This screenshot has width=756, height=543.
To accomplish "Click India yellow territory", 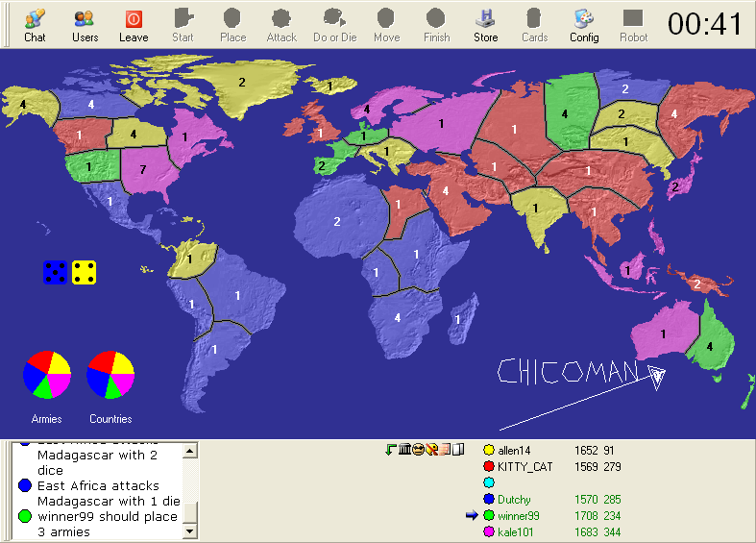I will pyautogui.click(x=535, y=209).
